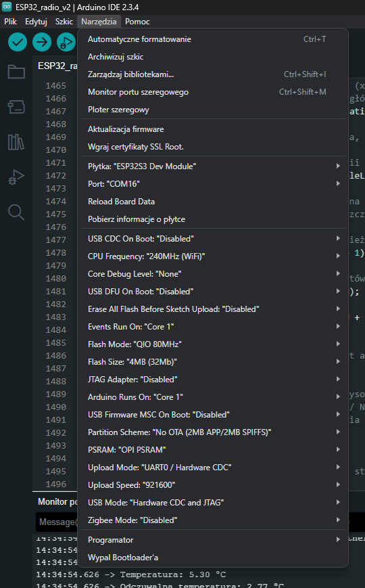The height and width of the screenshot is (588, 365).
Task: Open the Sketchbook folder icon in sidebar
Action: [x=16, y=72]
